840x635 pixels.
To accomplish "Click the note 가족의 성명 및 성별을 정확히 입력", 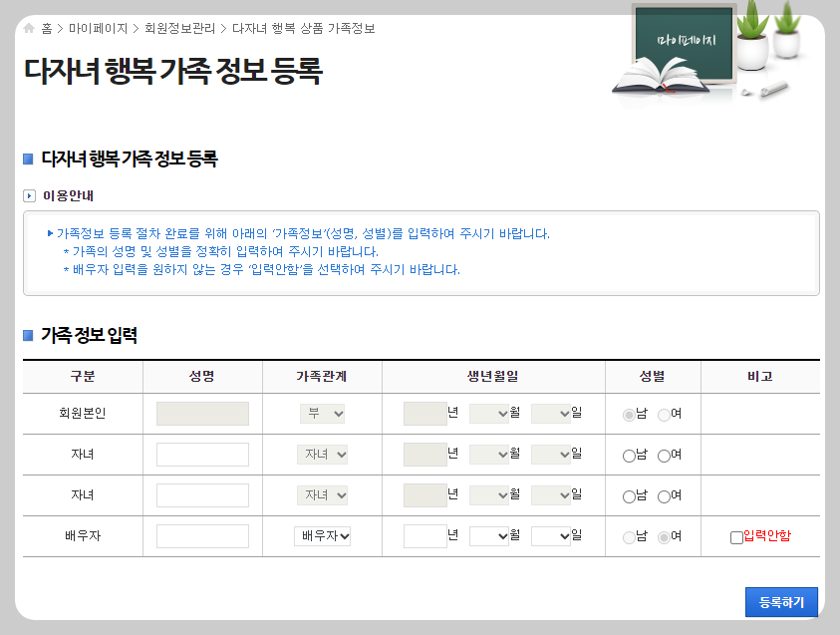I will pos(225,252).
